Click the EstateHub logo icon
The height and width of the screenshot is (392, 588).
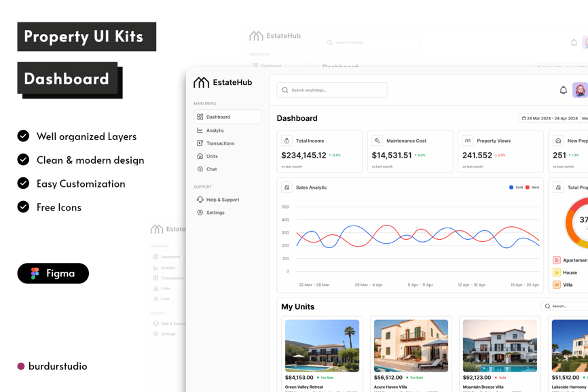tap(201, 83)
